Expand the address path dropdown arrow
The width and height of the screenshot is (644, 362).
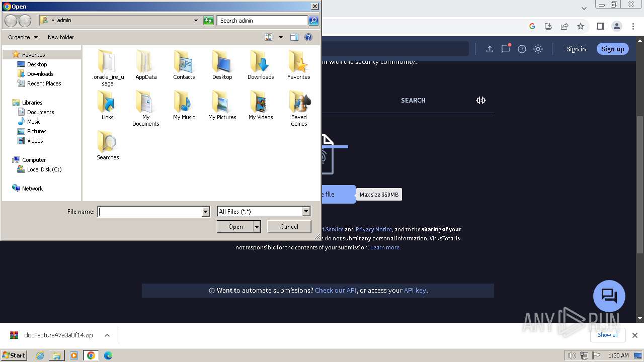point(196,21)
